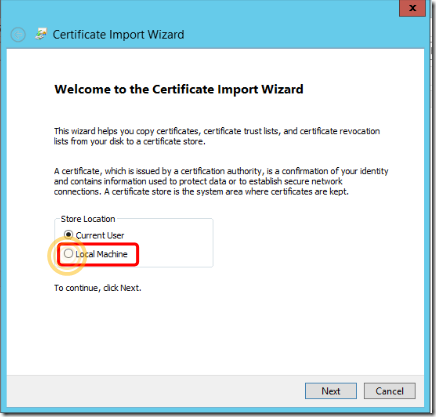Cancel the Certificate Import Wizard

390,391
